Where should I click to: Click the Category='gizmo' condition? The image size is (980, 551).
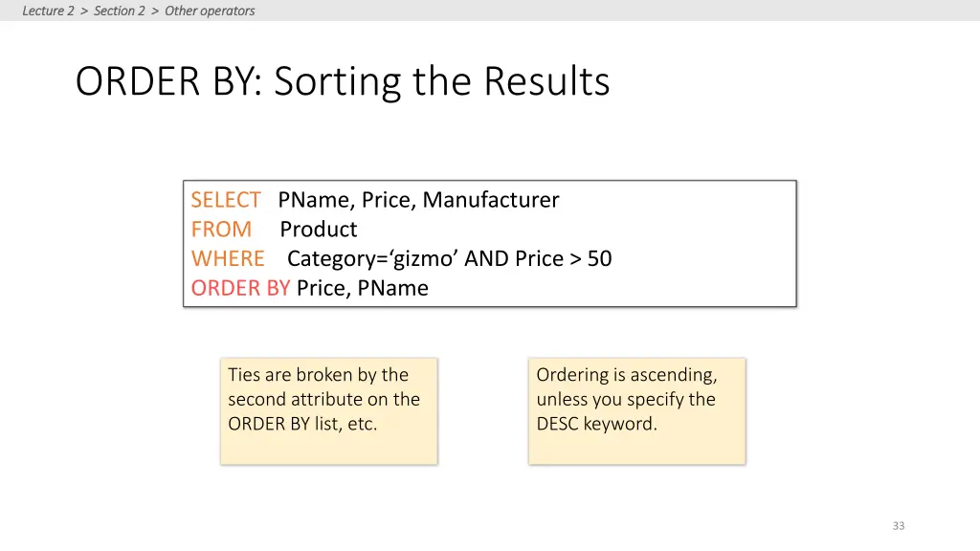372,258
